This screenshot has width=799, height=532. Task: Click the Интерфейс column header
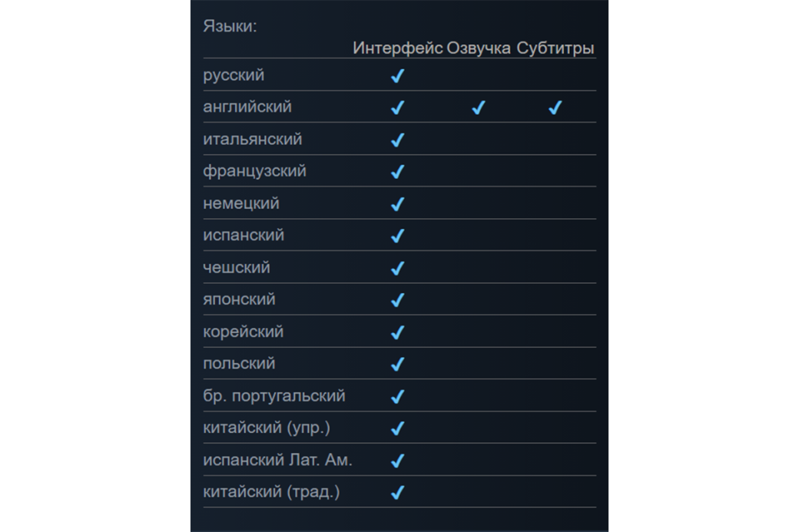coord(397,48)
